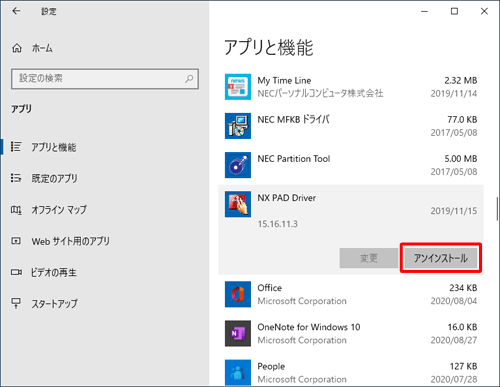
Task: Click the Web サイト用のアプリ sidebar icon
Action: pos(16,241)
